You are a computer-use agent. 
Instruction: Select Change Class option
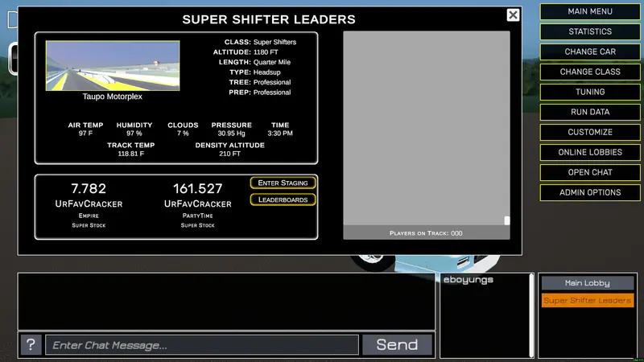(x=590, y=72)
